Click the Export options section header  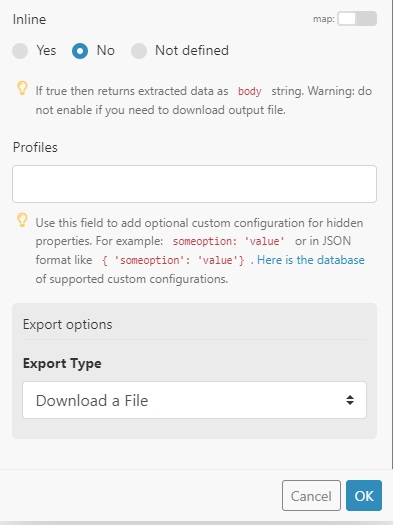tap(68, 324)
